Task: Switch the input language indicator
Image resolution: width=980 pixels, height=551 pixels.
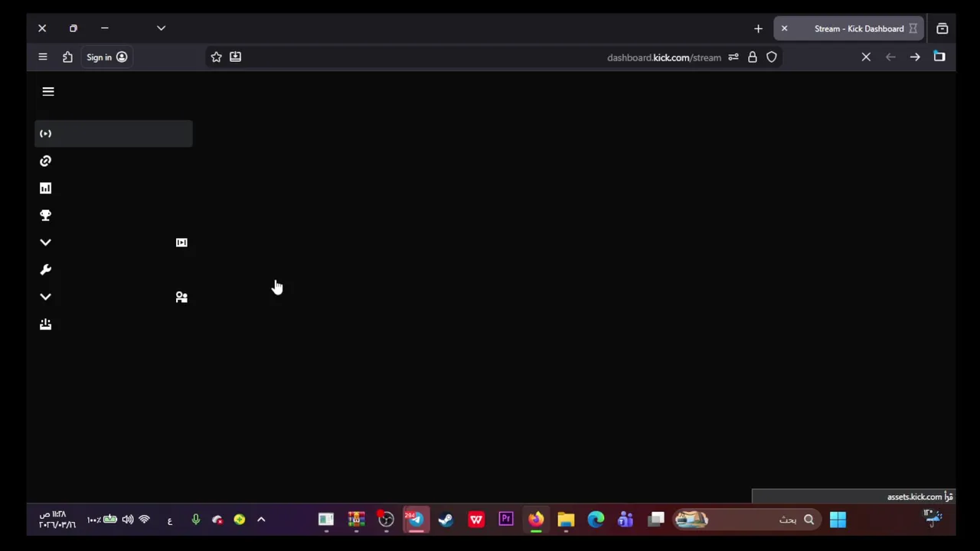Action: pyautogui.click(x=170, y=520)
